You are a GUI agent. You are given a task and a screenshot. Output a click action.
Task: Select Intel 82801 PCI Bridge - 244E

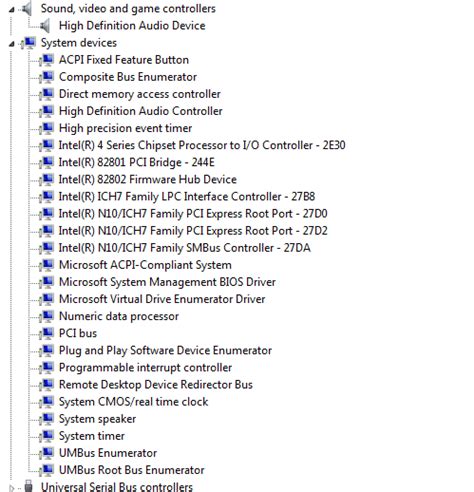(x=137, y=162)
